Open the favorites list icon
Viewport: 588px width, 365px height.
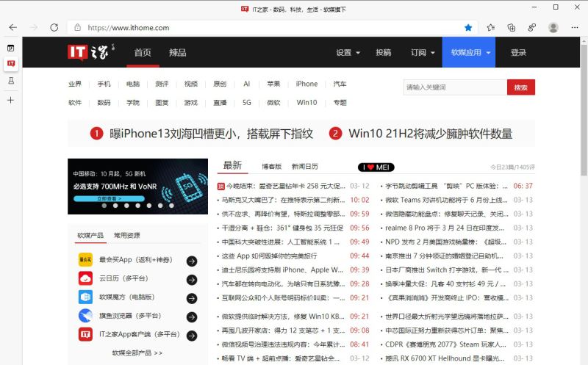(x=490, y=27)
